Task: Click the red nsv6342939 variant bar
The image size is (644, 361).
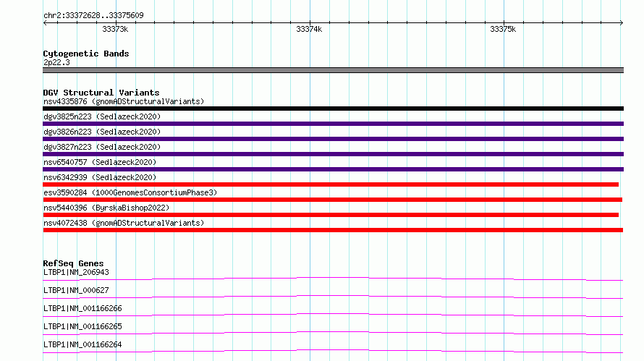Action: (x=331, y=184)
